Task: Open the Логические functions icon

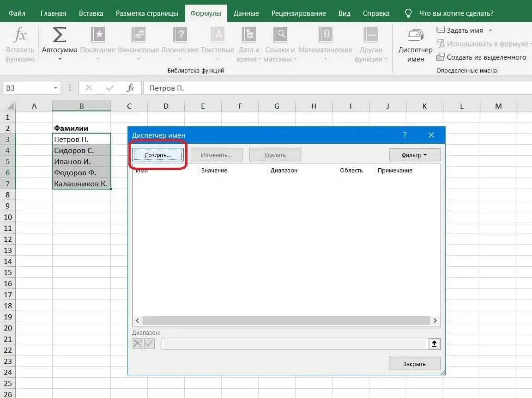Action: point(180,35)
